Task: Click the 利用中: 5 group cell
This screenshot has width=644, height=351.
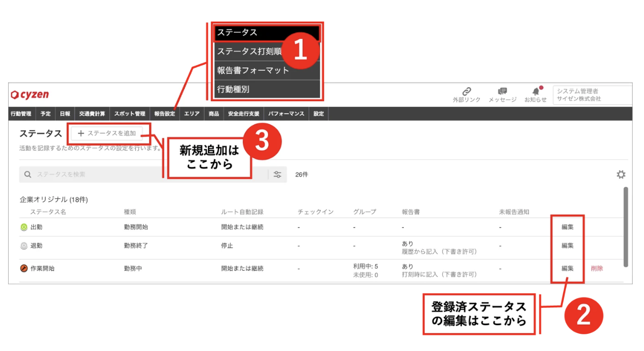Action: click(365, 266)
